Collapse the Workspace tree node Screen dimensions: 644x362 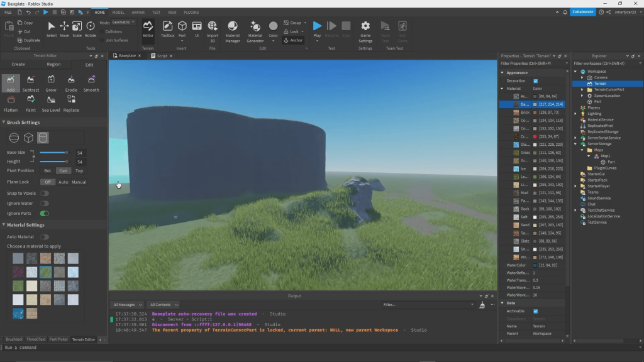[x=575, y=72]
